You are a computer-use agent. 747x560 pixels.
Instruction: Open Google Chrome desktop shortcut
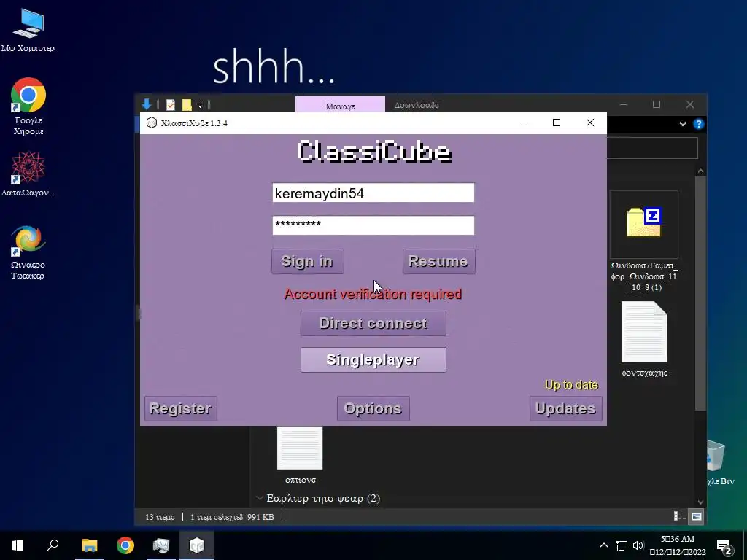tap(28, 106)
